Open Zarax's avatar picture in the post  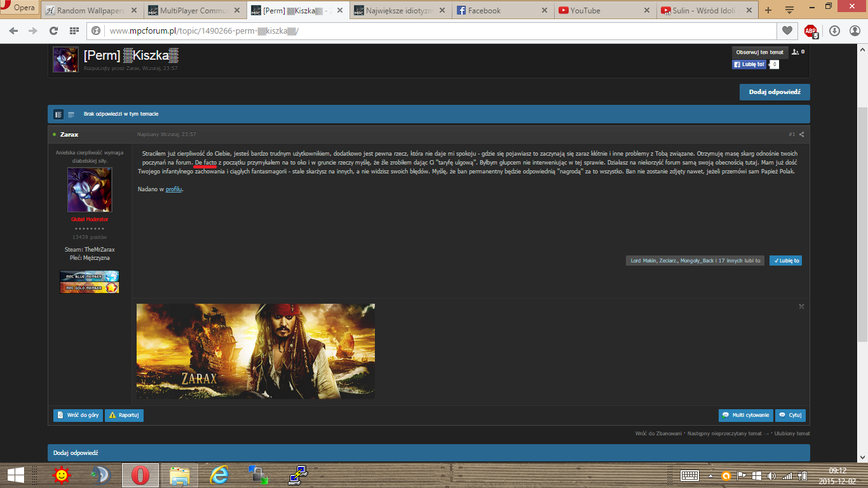[x=90, y=190]
